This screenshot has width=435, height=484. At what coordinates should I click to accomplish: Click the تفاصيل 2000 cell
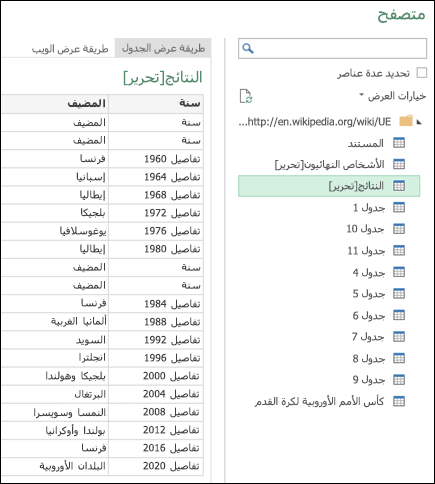click(156, 376)
